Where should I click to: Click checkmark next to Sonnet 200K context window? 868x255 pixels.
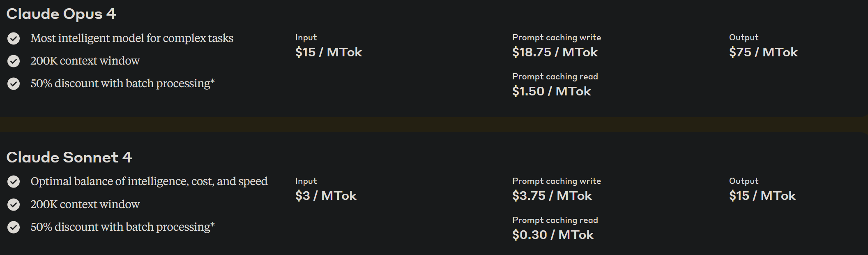[x=14, y=204]
